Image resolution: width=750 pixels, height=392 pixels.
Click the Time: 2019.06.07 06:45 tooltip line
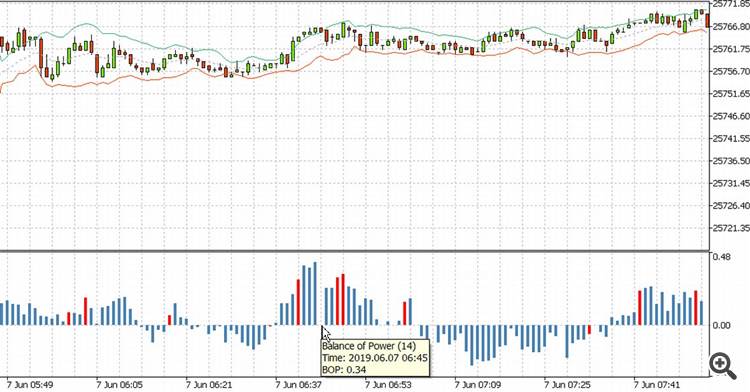[x=375, y=358]
